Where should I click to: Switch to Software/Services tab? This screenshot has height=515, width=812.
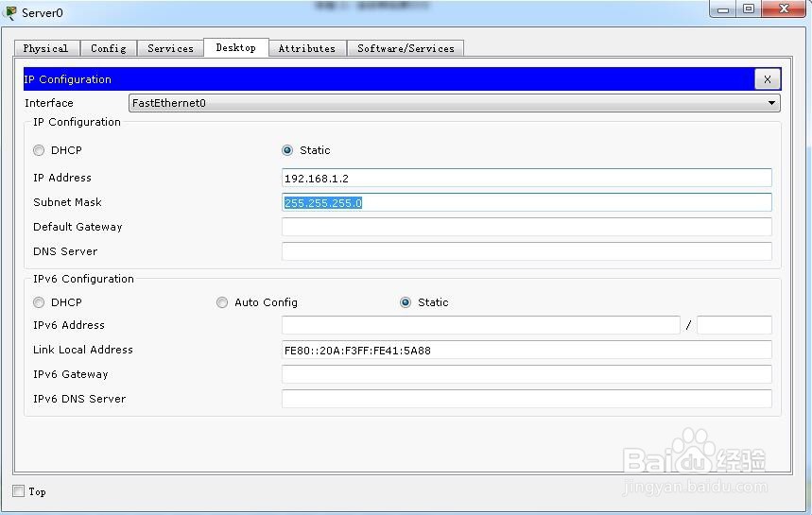point(406,48)
